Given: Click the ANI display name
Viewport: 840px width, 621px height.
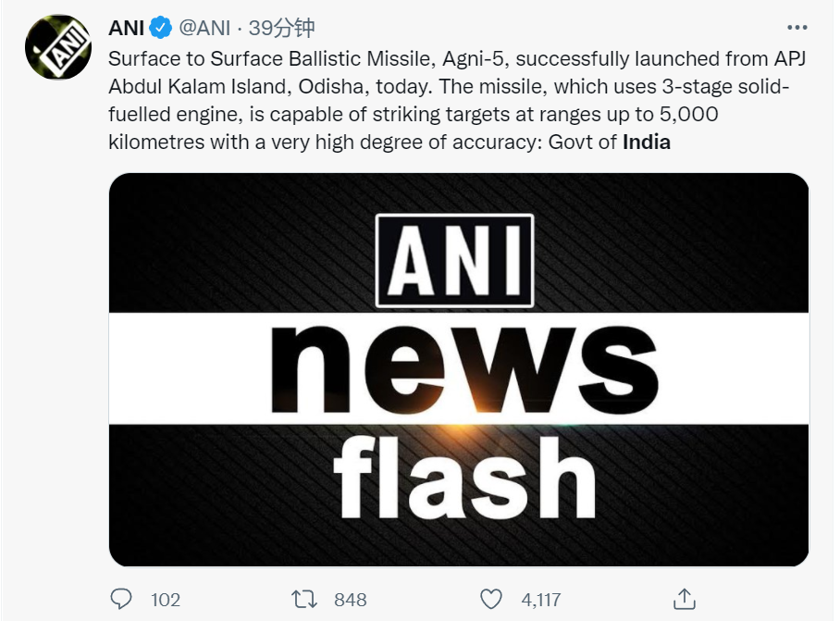Looking at the screenshot, I should tap(126, 29).
